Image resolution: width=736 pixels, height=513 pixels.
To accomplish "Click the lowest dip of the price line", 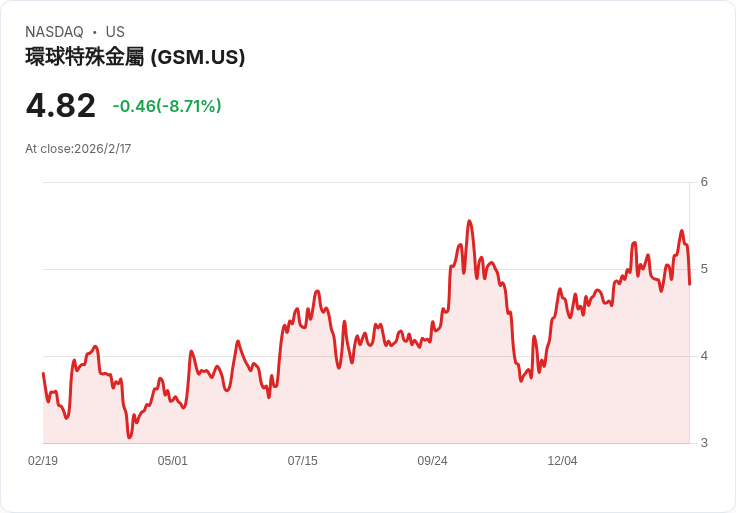I will pyautogui.click(x=129, y=437).
